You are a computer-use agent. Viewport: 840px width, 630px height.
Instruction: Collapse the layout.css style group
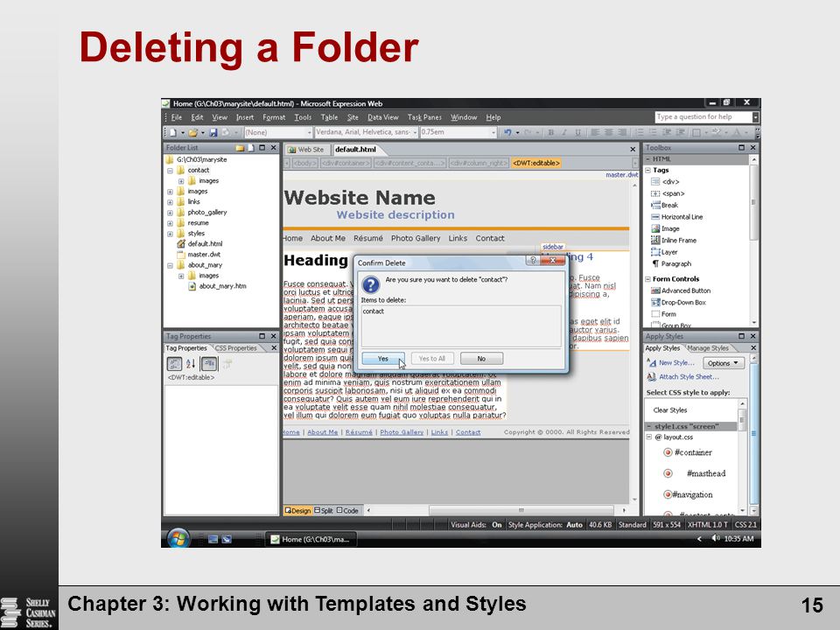click(x=649, y=437)
